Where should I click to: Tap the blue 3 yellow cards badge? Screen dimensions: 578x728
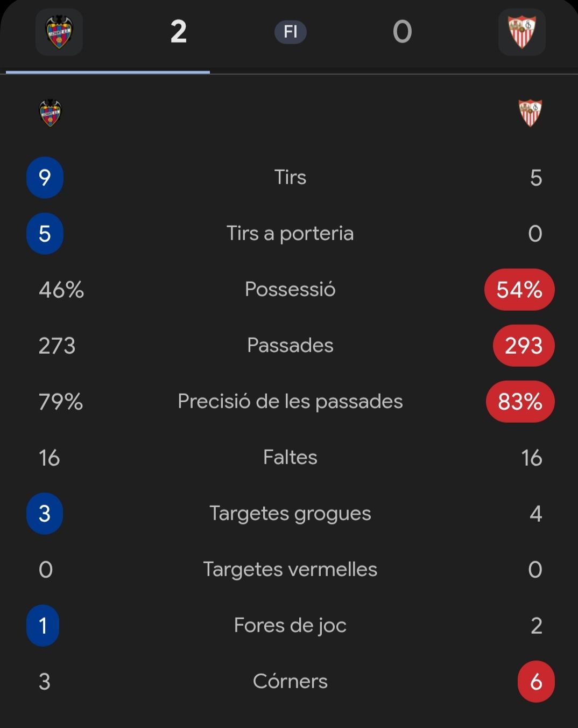[45, 514]
